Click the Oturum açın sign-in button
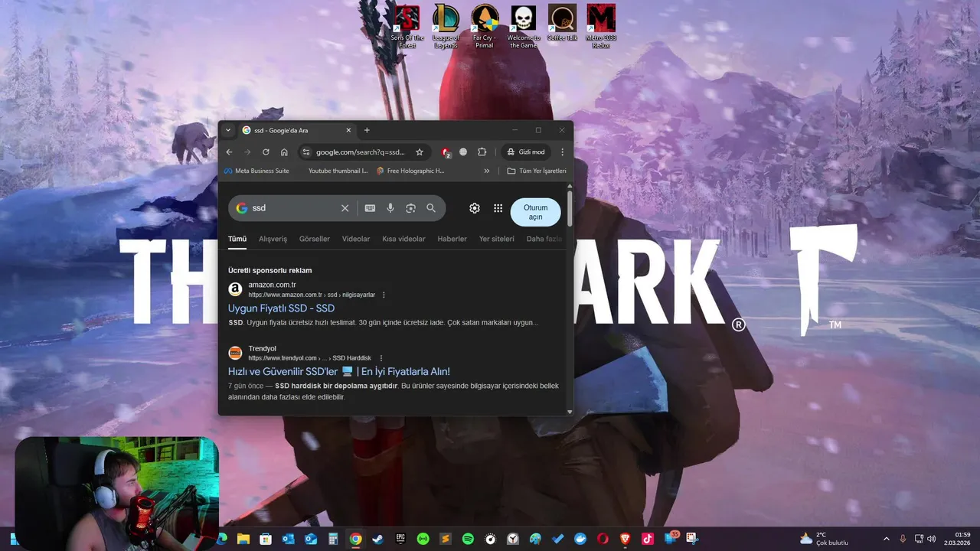 coord(535,212)
